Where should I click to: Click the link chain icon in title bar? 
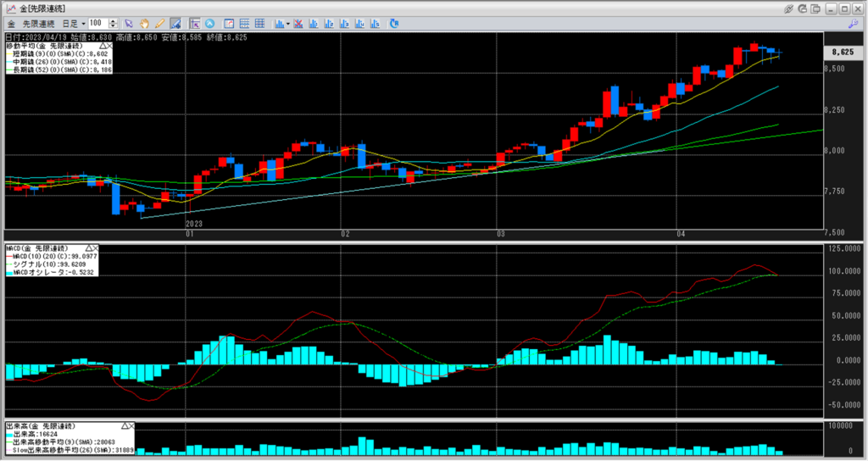[787, 8]
